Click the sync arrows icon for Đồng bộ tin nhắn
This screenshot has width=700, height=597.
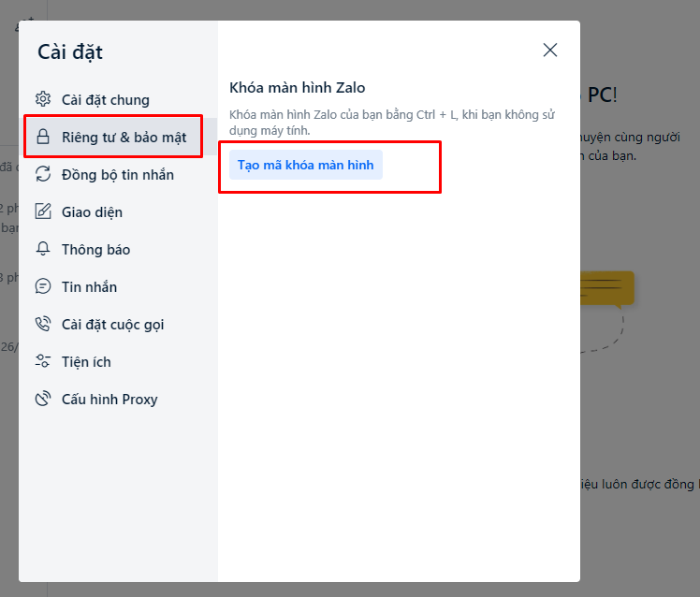click(43, 174)
